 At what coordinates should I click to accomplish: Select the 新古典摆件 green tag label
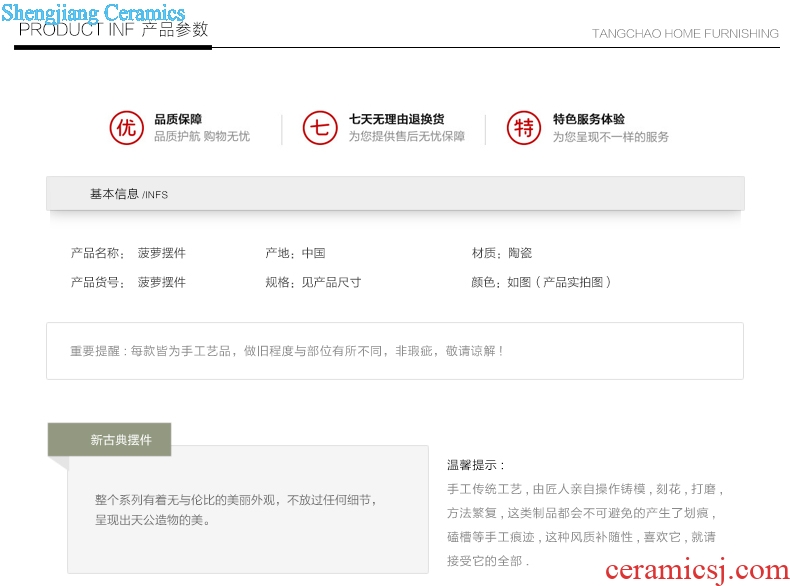point(120,440)
